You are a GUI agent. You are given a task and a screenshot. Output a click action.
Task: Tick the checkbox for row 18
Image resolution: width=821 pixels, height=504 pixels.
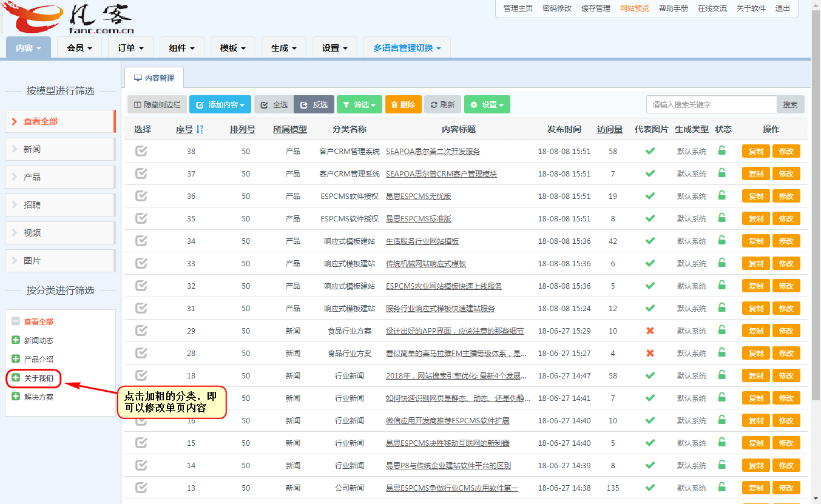[x=141, y=375]
